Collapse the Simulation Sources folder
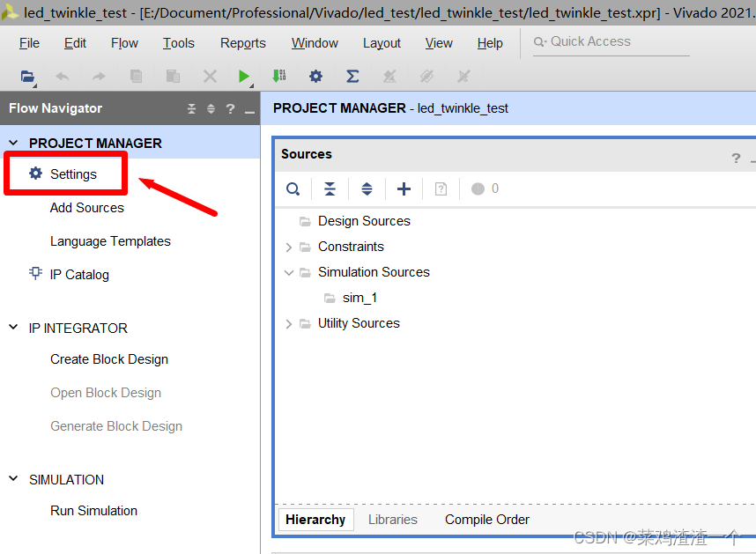 289,273
